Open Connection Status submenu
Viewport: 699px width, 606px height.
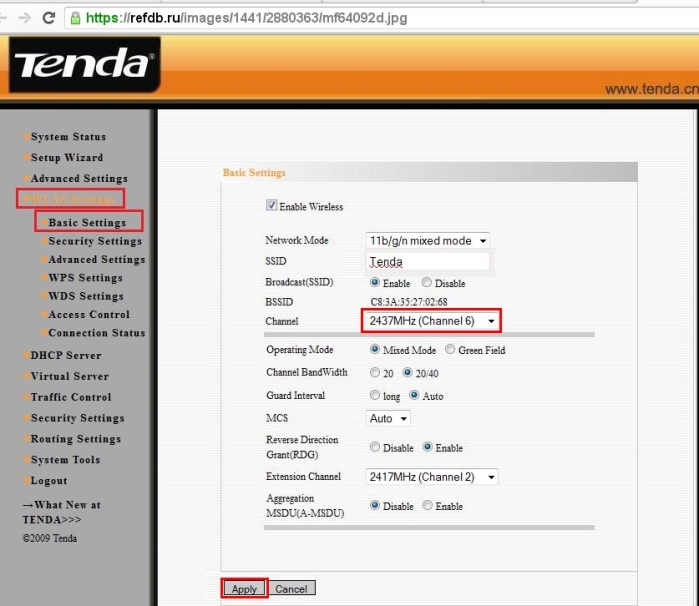pyautogui.click(x=97, y=333)
